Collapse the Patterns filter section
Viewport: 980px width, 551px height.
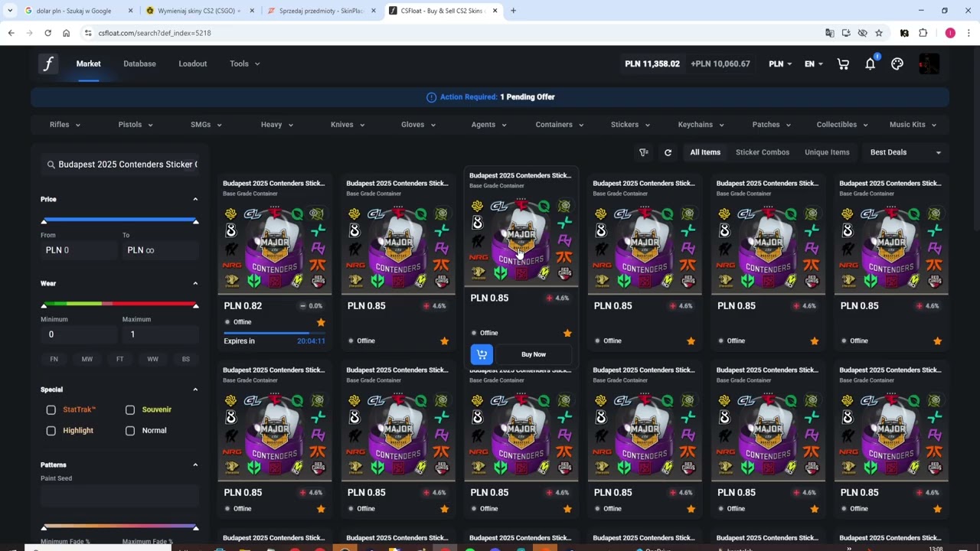point(195,465)
